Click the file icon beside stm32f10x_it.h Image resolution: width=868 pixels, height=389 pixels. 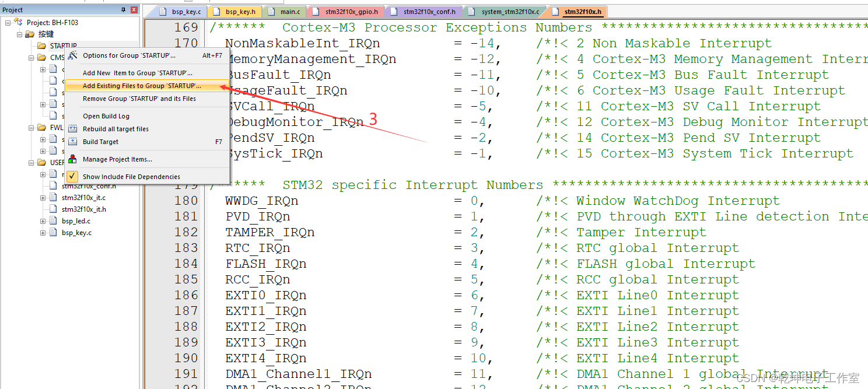tap(53, 209)
